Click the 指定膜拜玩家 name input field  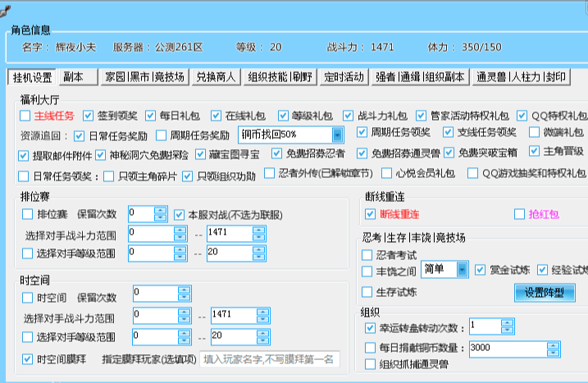click(270, 359)
